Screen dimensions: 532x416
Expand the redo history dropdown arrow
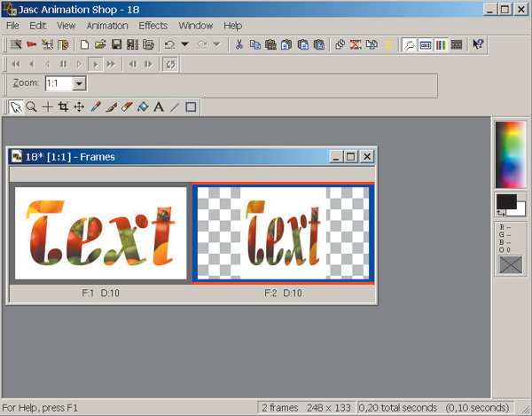pyautogui.click(x=217, y=44)
